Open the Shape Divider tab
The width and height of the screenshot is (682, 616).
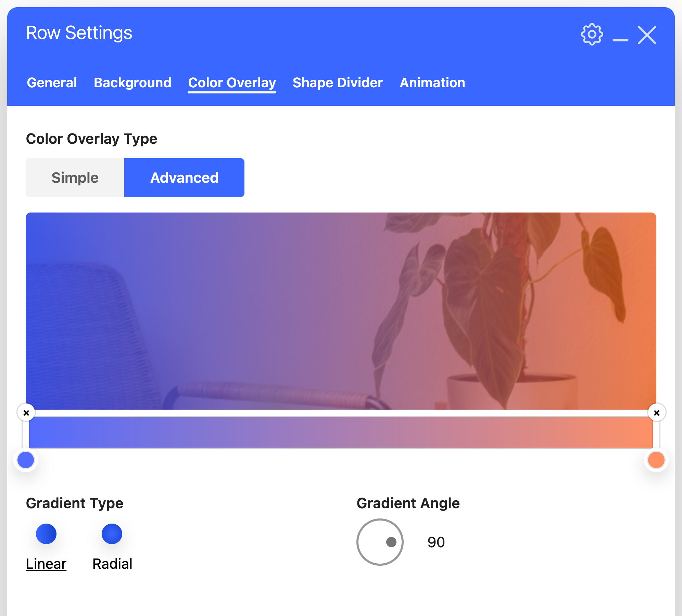tap(338, 83)
